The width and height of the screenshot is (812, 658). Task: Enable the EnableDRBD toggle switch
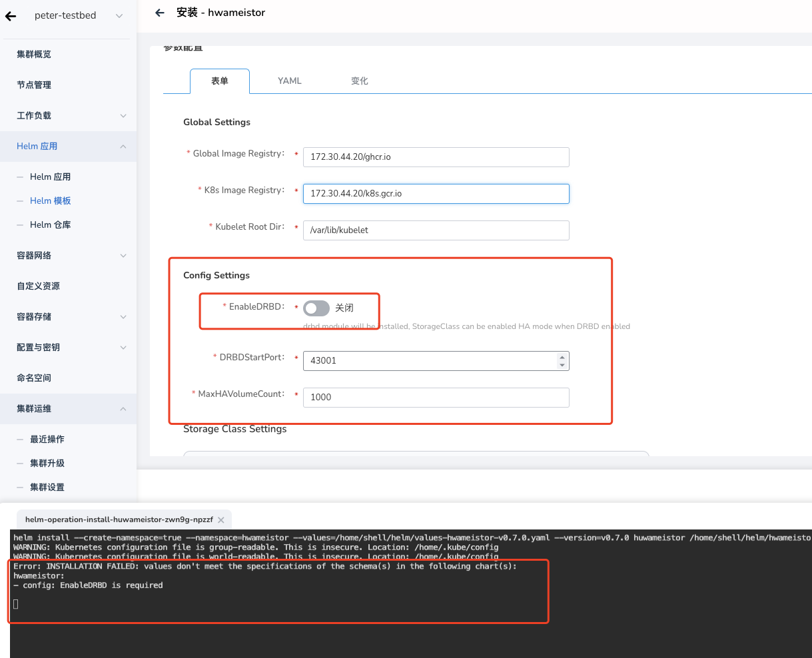[316, 308]
